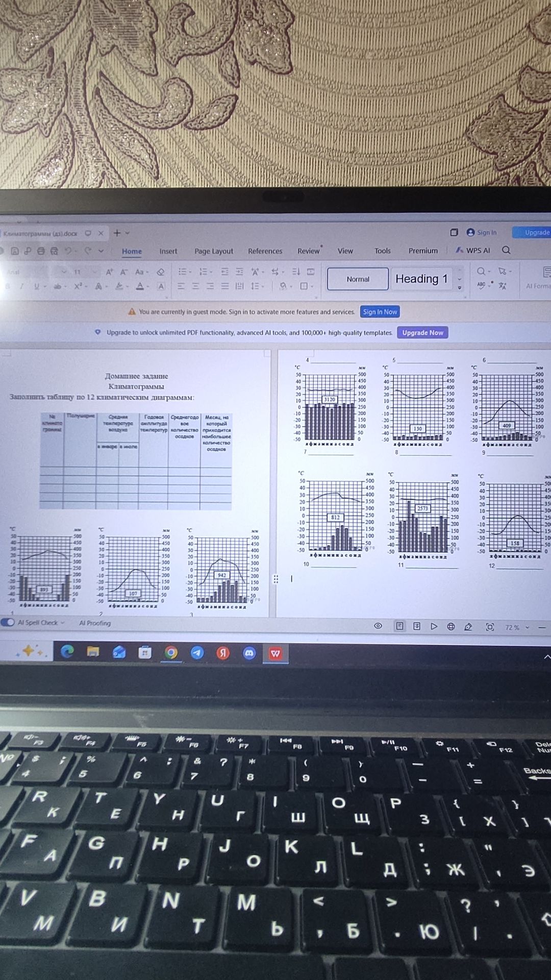Open the References tab
Image resolution: width=551 pixels, height=980 pixels.
265,251
